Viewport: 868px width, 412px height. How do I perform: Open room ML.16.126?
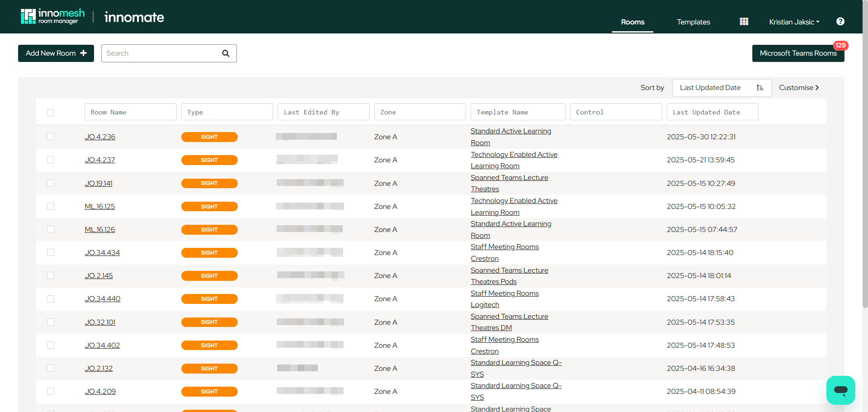(x=100, y=229)
